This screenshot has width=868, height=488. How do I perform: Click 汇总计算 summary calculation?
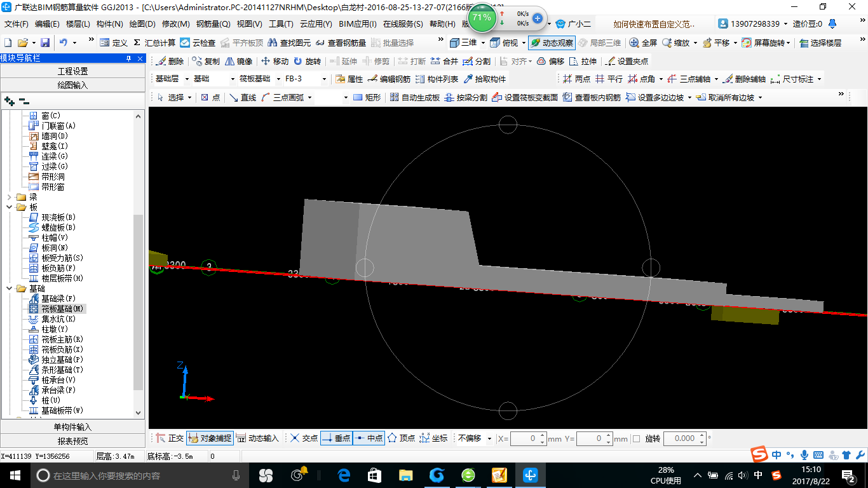tap(154, 43)
